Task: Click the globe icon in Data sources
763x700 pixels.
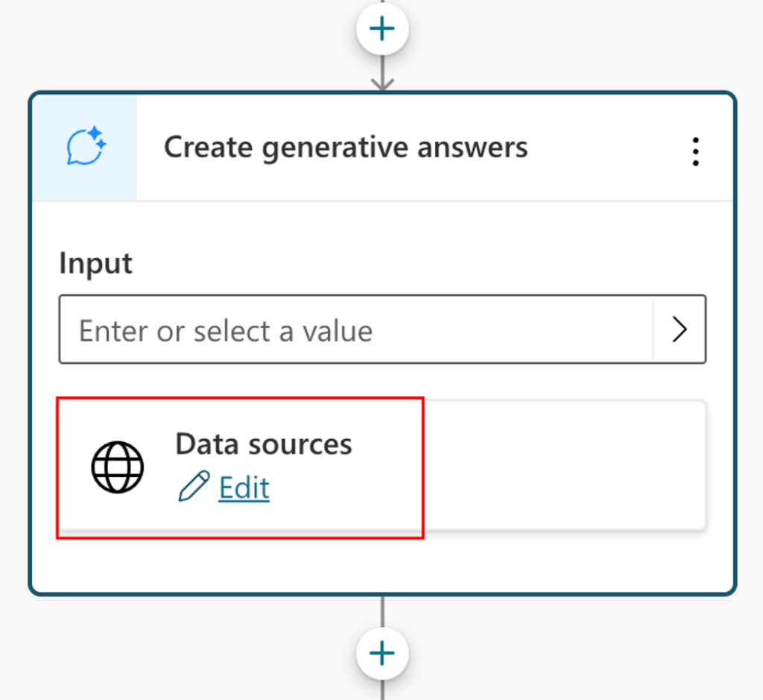Action: coord(117,467)
